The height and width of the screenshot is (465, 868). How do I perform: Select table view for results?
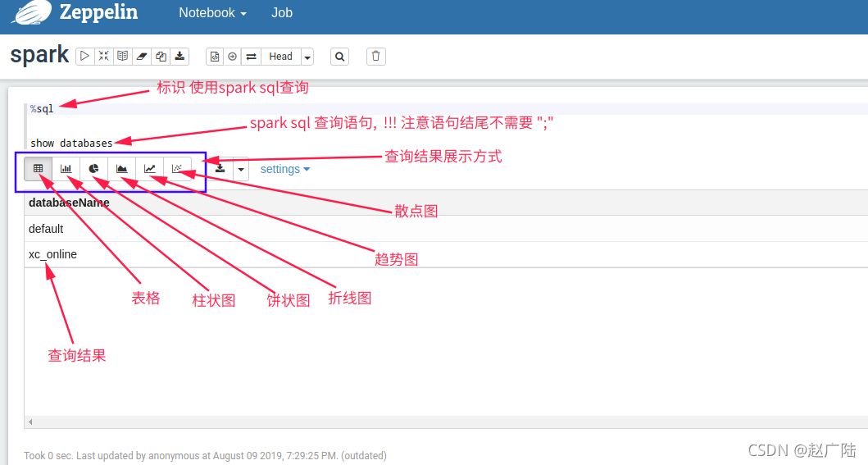39,169
